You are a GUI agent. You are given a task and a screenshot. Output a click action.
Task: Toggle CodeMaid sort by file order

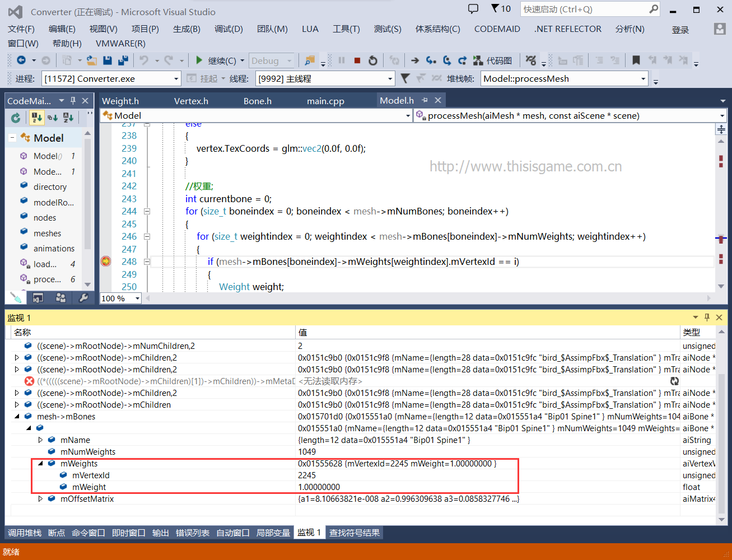[37, 118]
